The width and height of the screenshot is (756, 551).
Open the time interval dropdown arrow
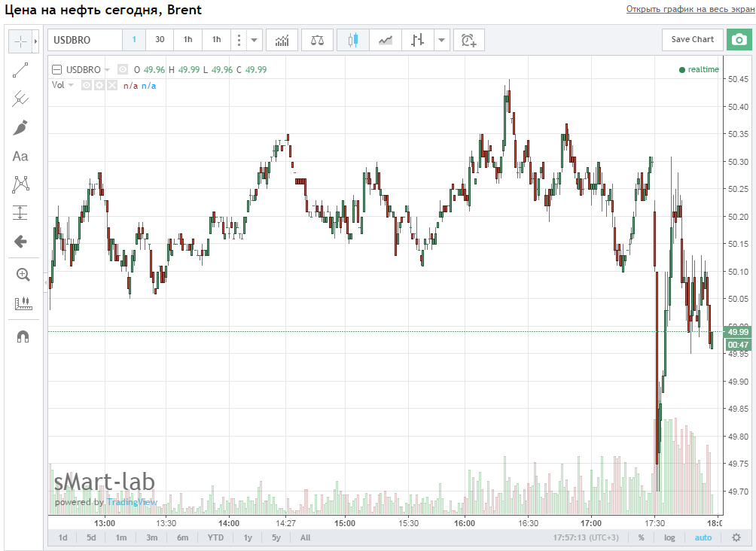click(x=255, y=40)
